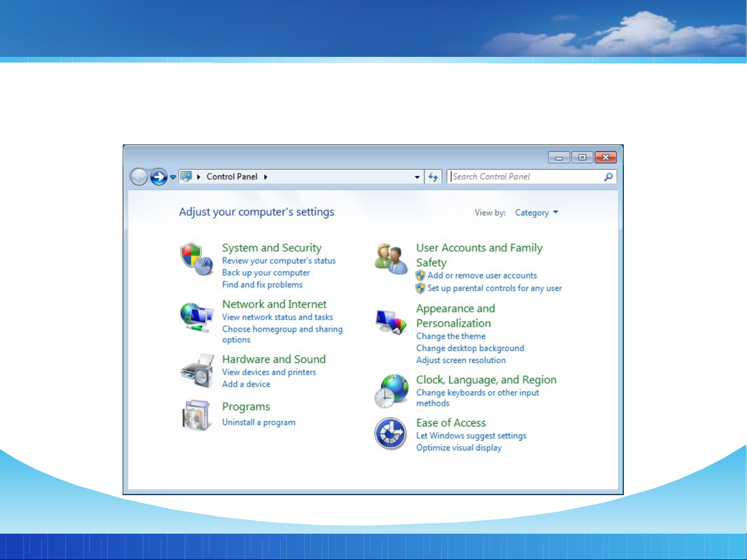Click Let Windows suggest settings

click(471, 436)
